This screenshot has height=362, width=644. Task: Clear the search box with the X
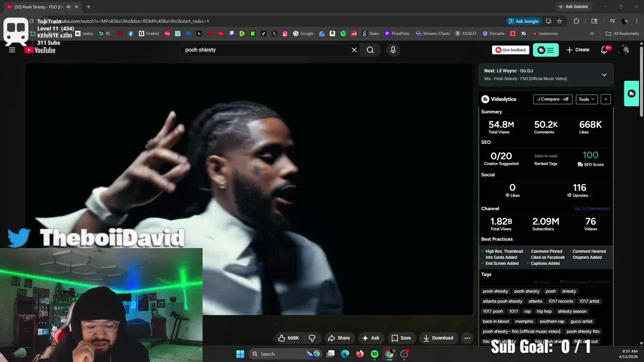(354, 50)
